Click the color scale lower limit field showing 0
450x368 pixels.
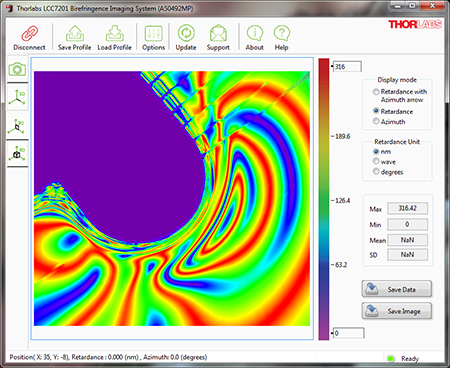point(349,333)
